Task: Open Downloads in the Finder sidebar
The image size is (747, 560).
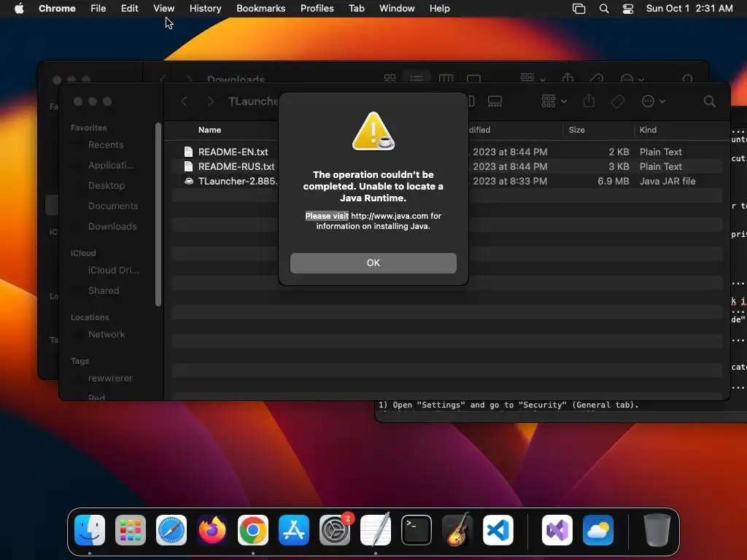Action: point(112,227)
